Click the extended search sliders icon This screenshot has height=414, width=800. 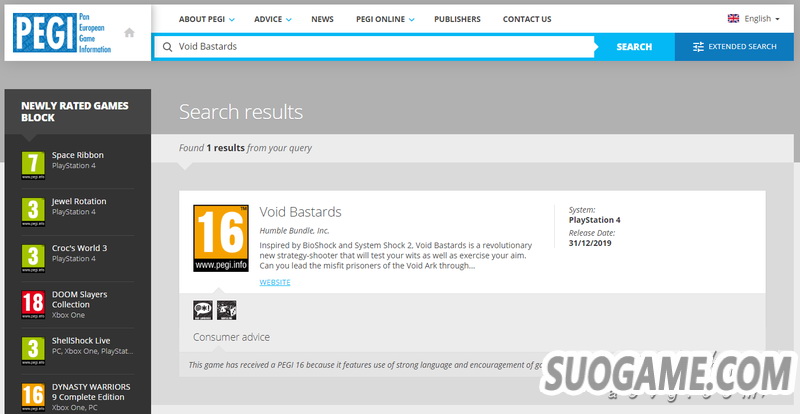698,47
